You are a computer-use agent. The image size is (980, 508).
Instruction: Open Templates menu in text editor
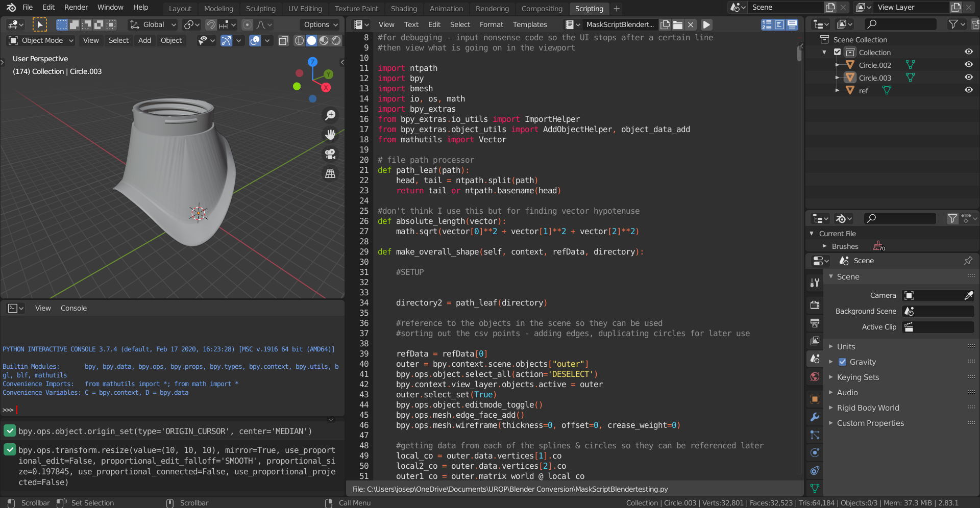[530, 24]
